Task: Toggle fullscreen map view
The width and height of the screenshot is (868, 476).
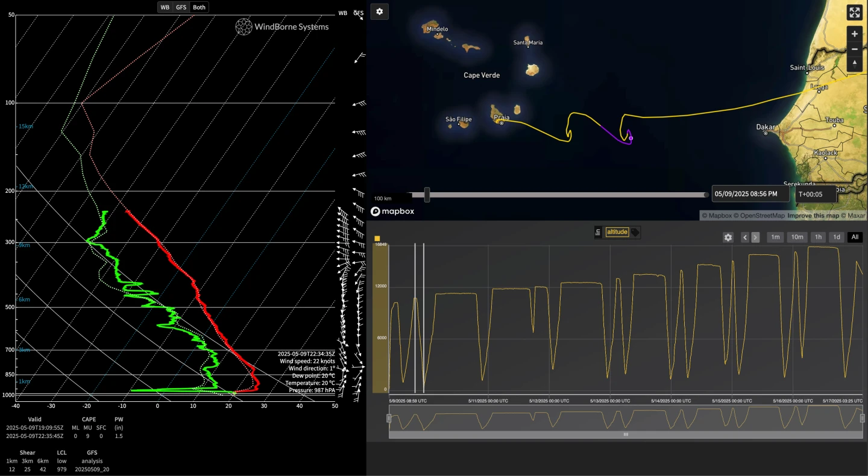Action: tap(855, 13)
